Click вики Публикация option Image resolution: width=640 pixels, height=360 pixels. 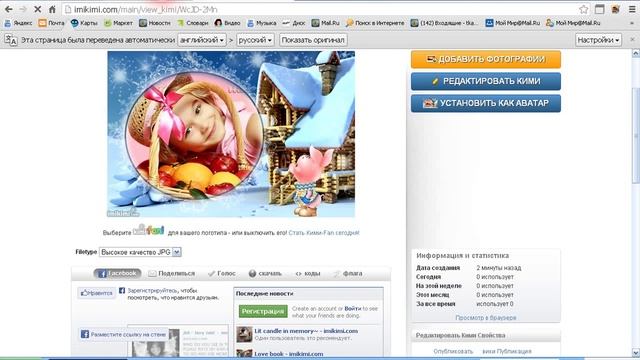click(507, 351)
